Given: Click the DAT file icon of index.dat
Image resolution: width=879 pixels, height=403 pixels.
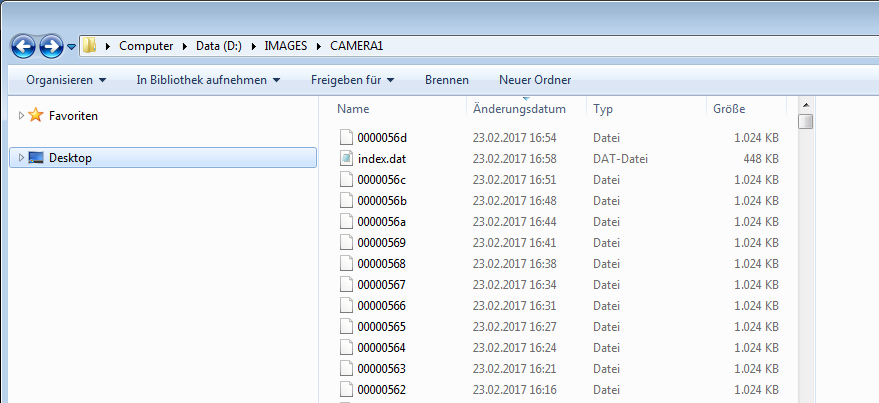Looking at the screenshot, I should [347, 159].
